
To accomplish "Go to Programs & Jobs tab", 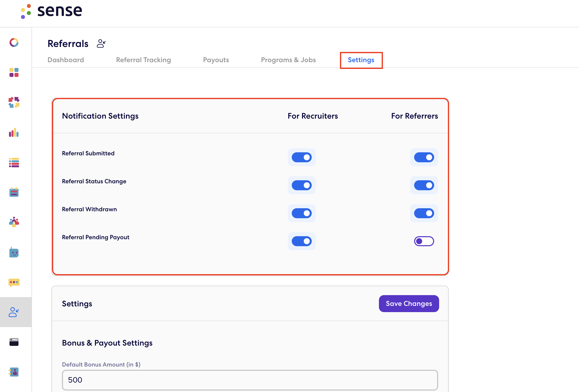I will [288, 60].
